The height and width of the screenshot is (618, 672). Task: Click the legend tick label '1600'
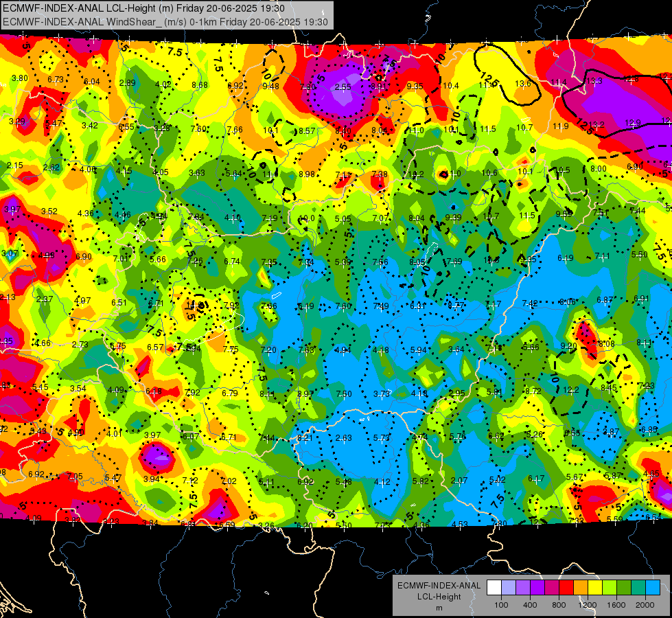tap(616, 605)
